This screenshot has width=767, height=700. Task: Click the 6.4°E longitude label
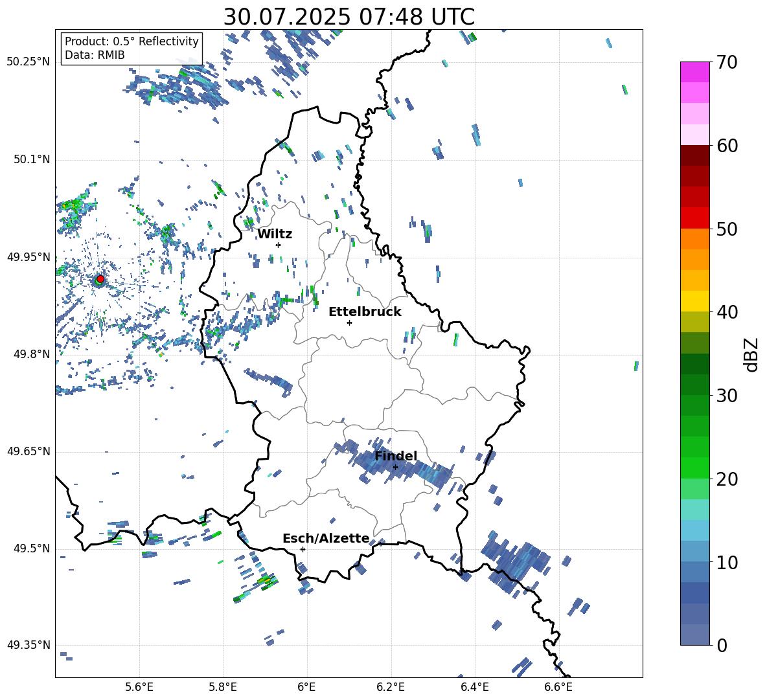474,687
